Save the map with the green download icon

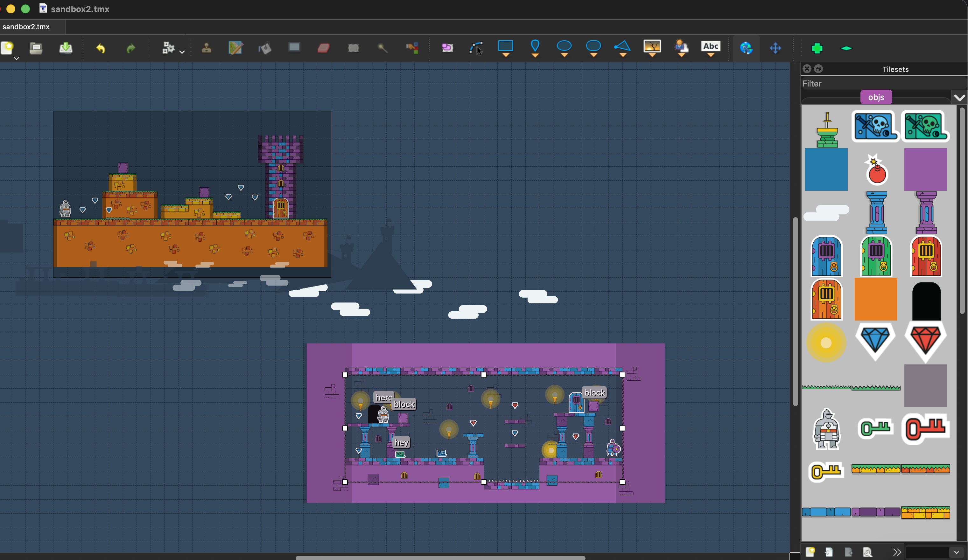[x=66, y=48]
